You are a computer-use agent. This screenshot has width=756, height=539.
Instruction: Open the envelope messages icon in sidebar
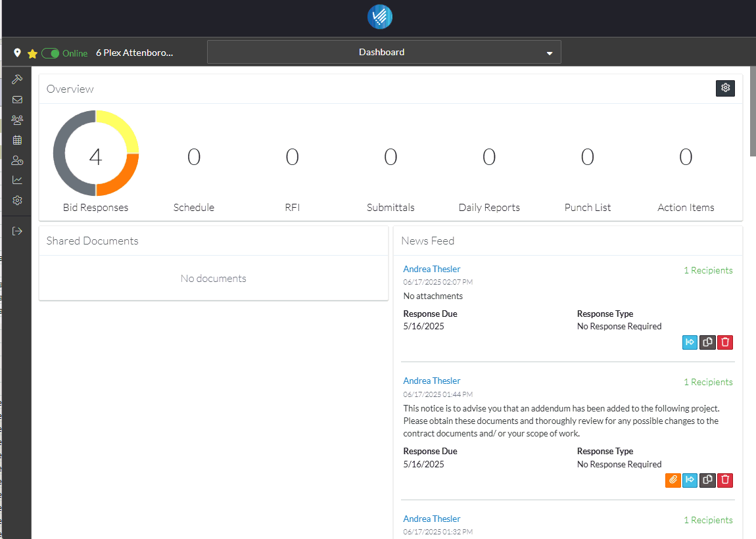pyautogui.click(x=17, y=100)
